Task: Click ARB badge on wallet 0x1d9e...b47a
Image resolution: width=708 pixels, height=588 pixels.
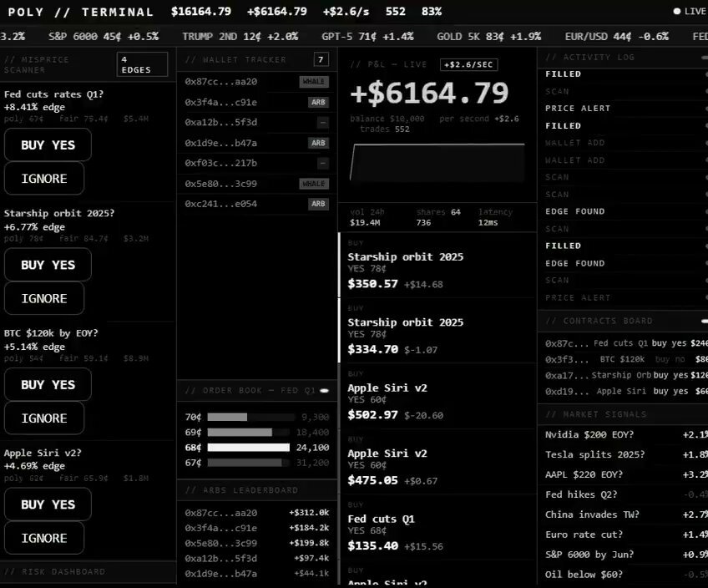Action: pyautogui.click(x=318, y=143)
